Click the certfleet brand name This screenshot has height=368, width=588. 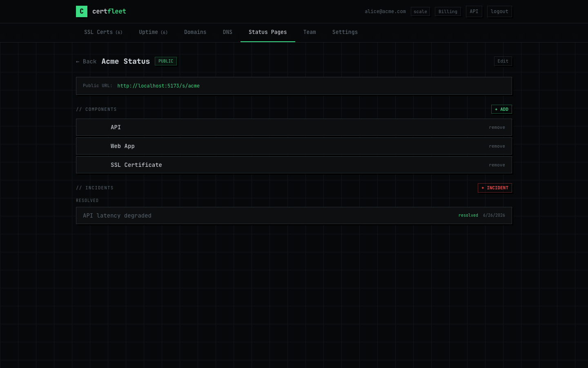click(x=109, y=11)
